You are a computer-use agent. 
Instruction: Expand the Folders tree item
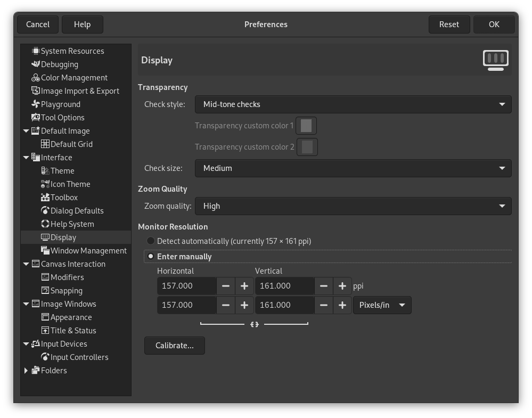[26, 370]
